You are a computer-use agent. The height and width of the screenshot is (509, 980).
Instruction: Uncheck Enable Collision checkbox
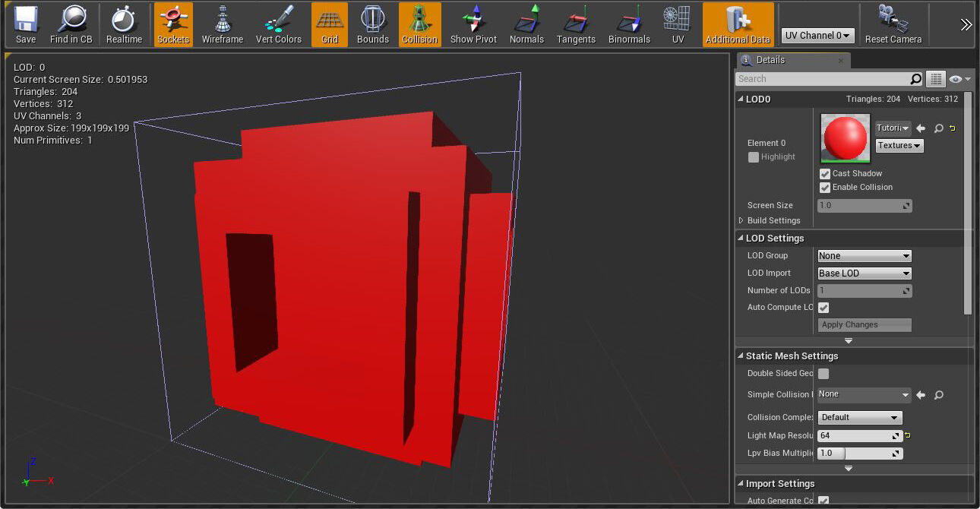[825, 188]
